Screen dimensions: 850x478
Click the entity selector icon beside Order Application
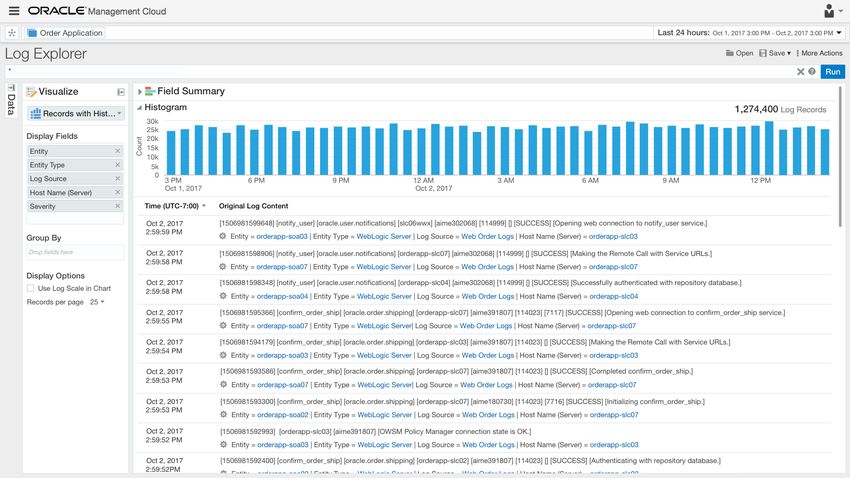tap(12, 33)
